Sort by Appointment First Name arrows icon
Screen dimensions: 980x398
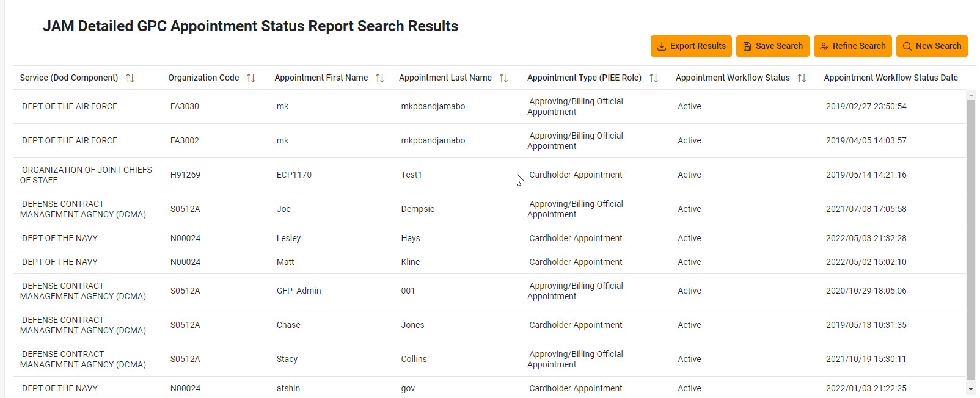coord(380,78)
